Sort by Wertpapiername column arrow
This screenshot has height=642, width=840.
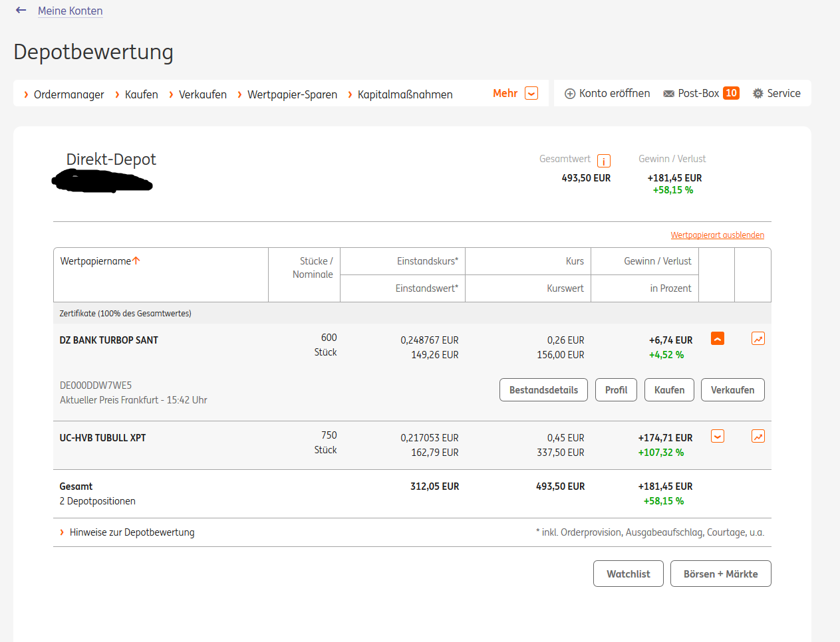coord(136,261)
